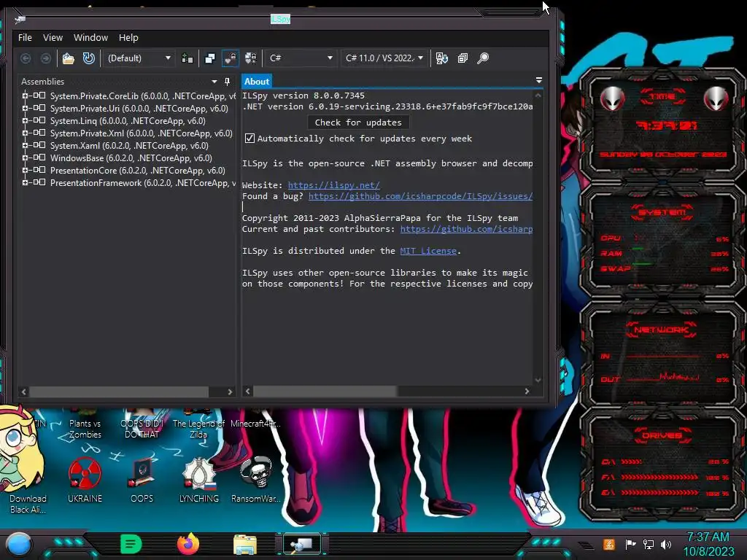Viewport: 747px width, 560px height.
Task: Toggle Automatically check for updates every week
Action: [249, 138]
